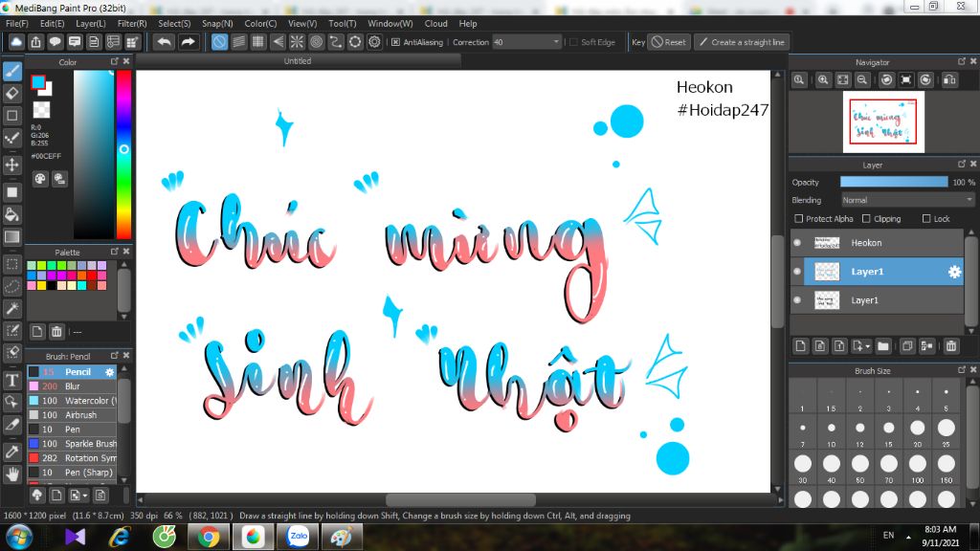
Task: Create a new folder in Layer panel
Action: click(883, 346)
